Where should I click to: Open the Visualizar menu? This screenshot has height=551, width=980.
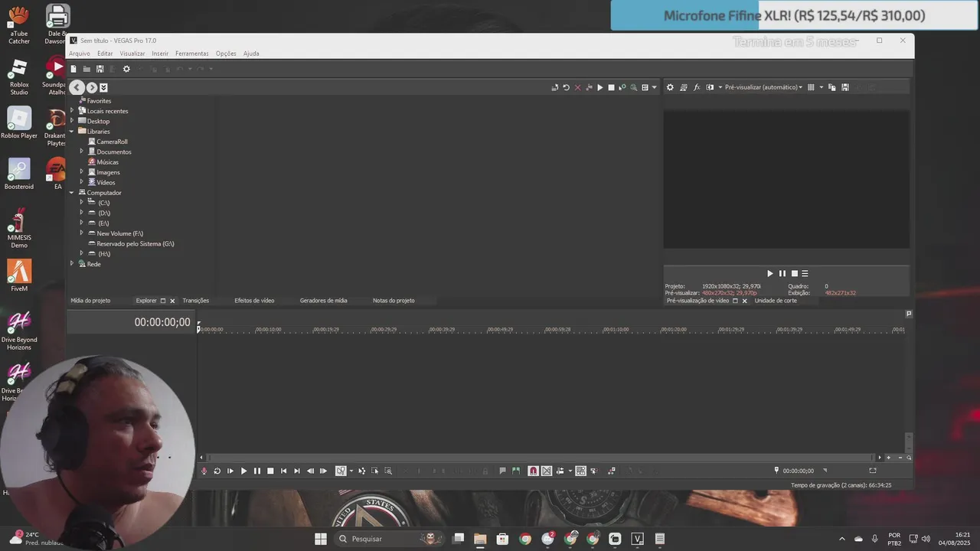click(132, 54)
